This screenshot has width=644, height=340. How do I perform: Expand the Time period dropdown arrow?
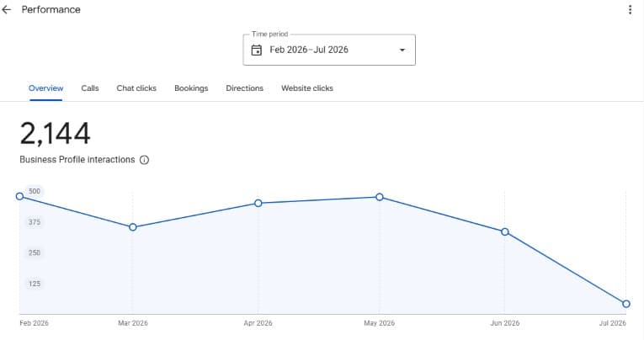402,50
